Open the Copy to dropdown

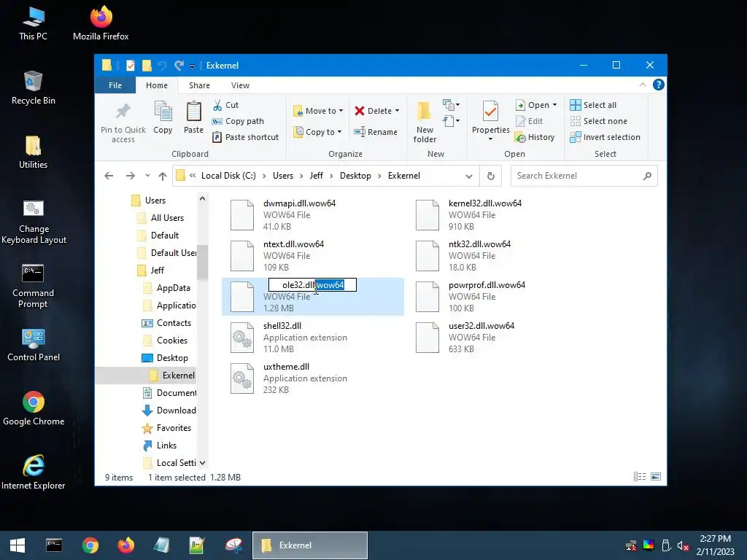point(318,132)
